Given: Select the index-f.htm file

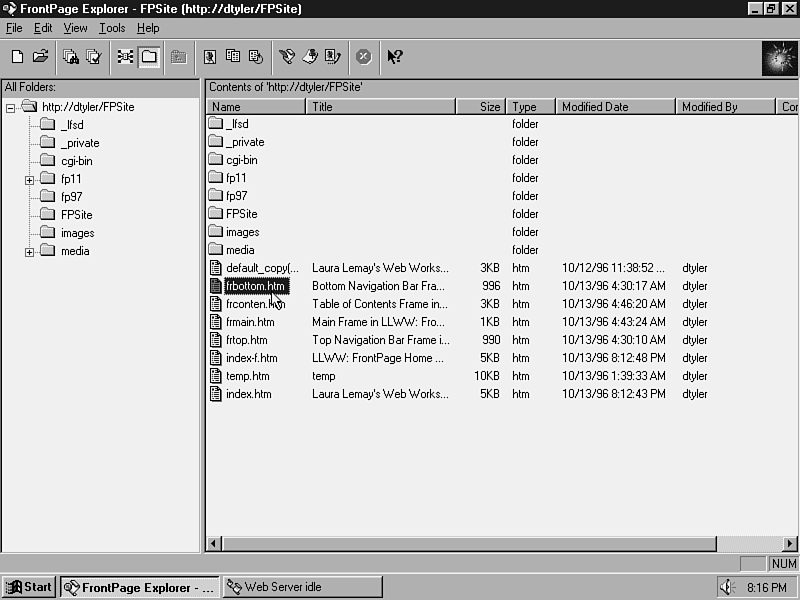Looking at the screenshot, I should pos(251,358).
